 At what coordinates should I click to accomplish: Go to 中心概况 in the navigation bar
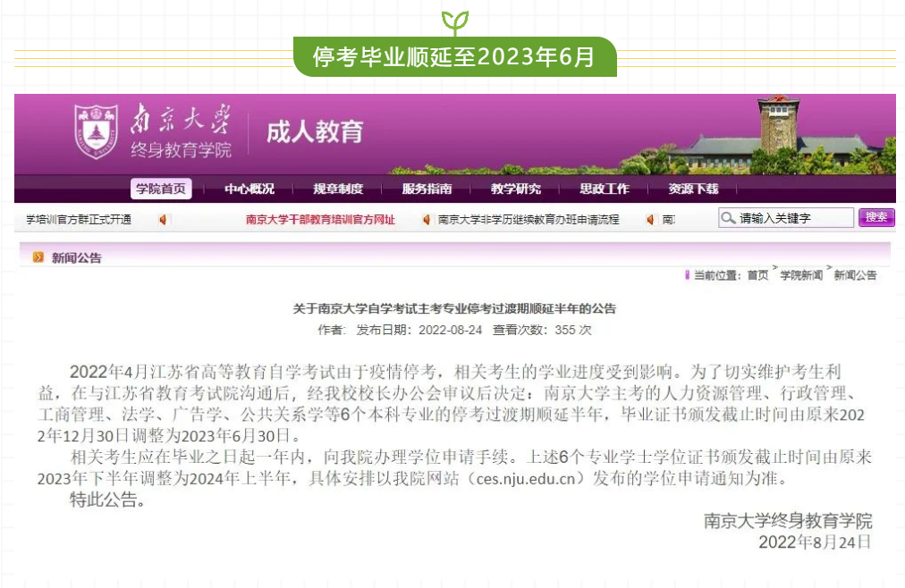coord(250,189)
